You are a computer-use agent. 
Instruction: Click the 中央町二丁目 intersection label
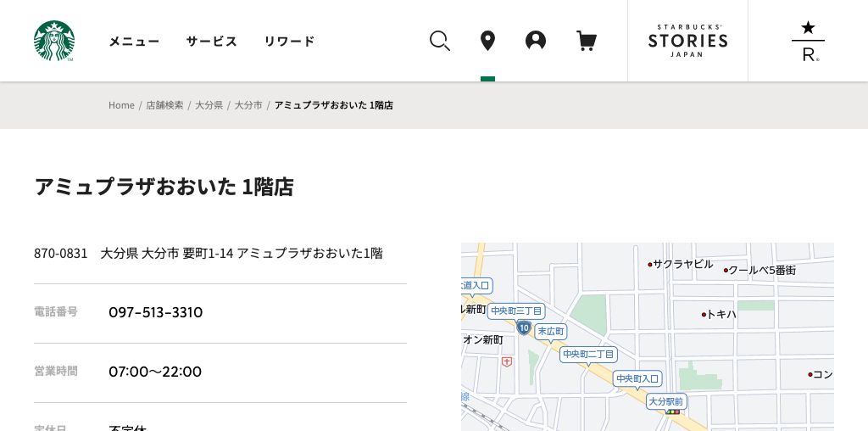(588, 354)
